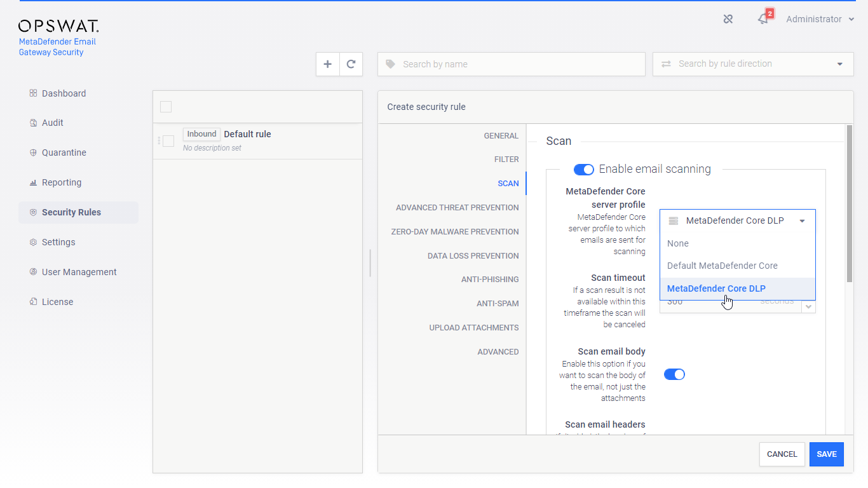868x488 pixels.
Task: Click the add new rule plus icon
Action: click(x=328, y=64)
